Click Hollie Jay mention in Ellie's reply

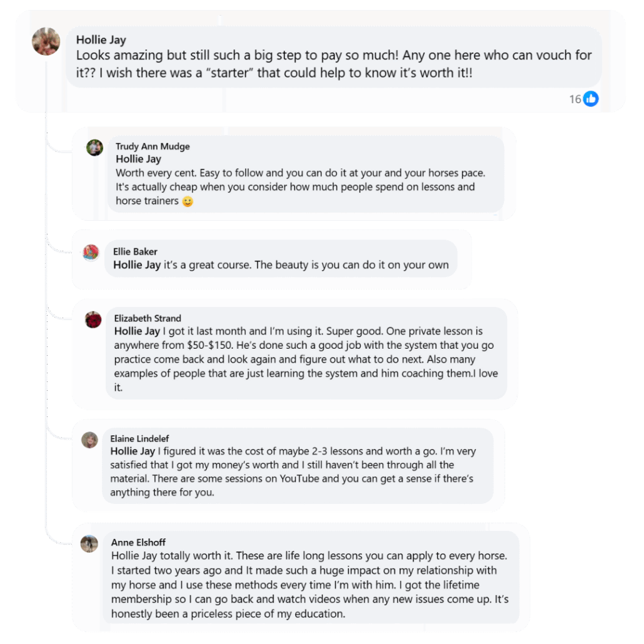pos(137,265)
